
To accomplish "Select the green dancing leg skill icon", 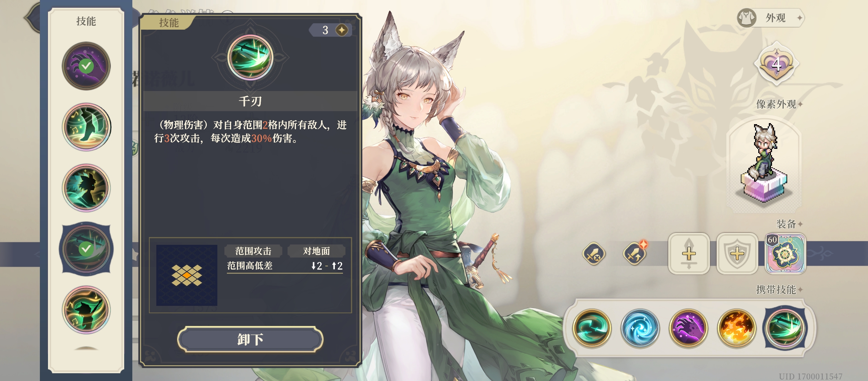I will [x=86, y=127].
